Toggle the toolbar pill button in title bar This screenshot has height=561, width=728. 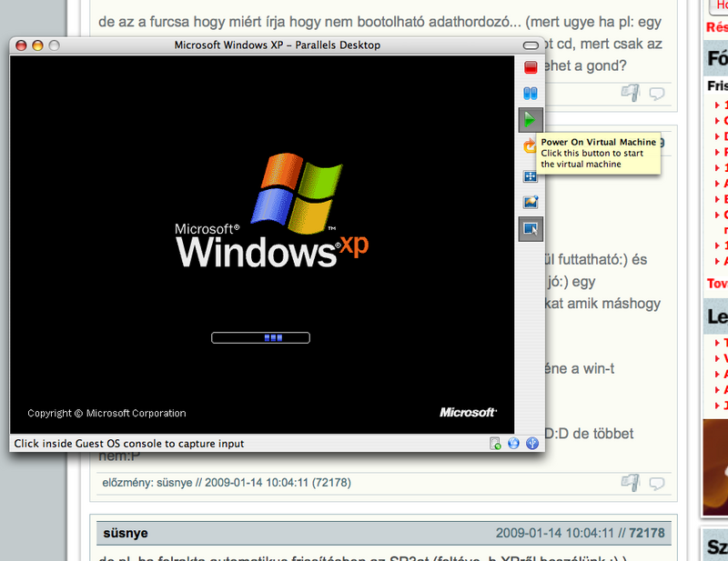click(531, 45)
